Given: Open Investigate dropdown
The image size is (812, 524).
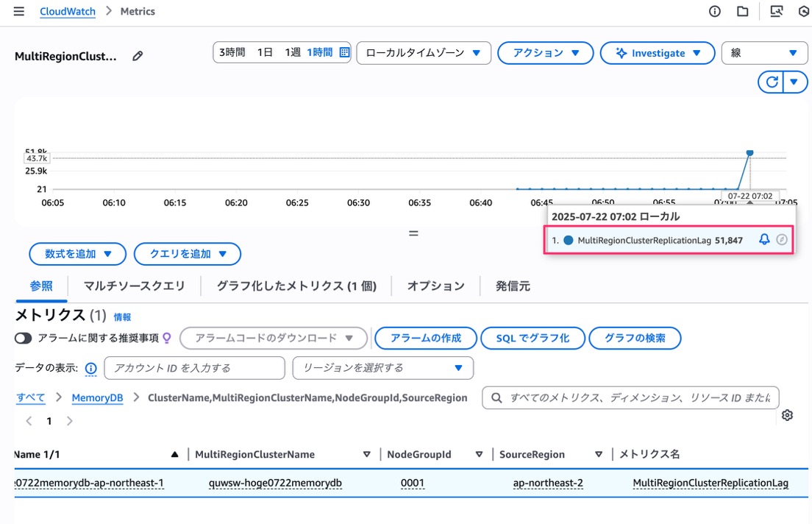Looking at the screenshot, I should [657, 53].
